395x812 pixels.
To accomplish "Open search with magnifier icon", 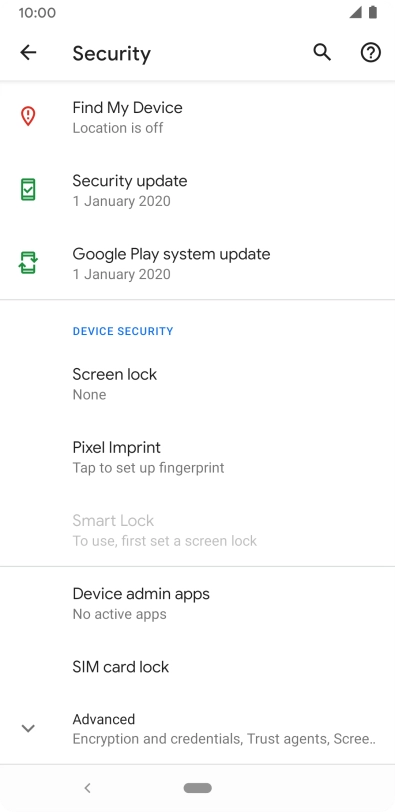I will pos(322,52).
